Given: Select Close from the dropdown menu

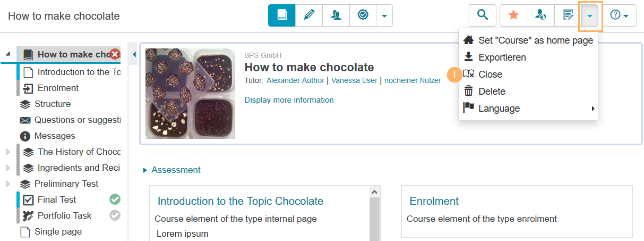Looking at the screenshot, I should 490,74.
